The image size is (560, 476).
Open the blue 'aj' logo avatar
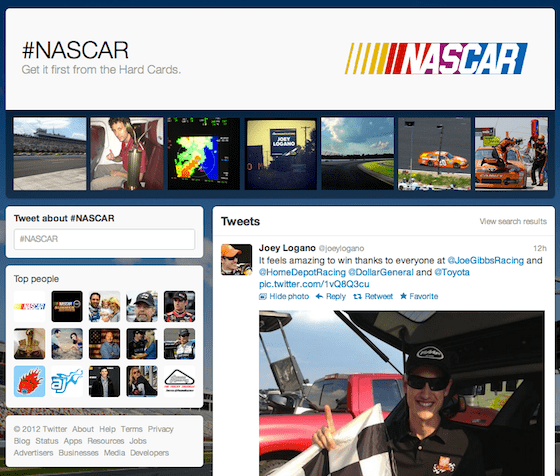coord(67,381)
